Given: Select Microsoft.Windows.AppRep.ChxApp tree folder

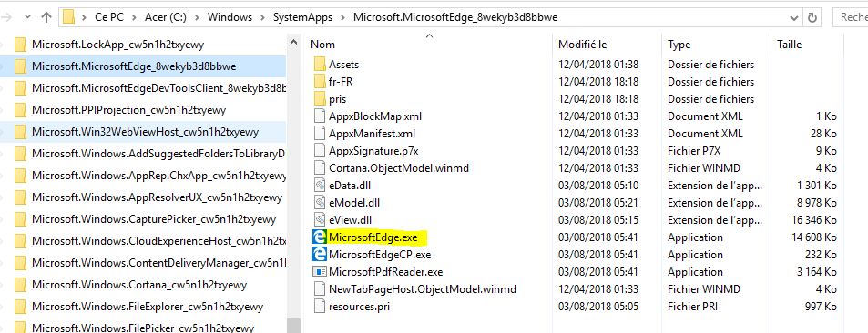Looking at the screenshot, I should [x=158, y=176].
